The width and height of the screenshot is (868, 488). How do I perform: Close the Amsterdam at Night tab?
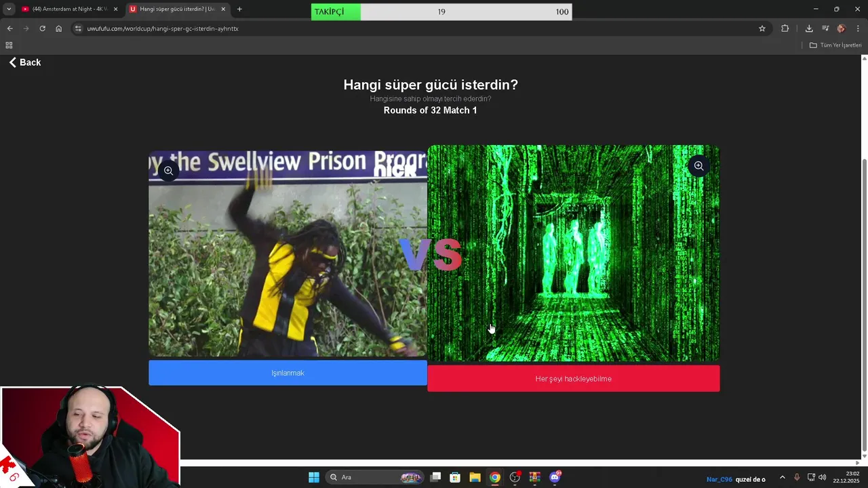(115, 9)
